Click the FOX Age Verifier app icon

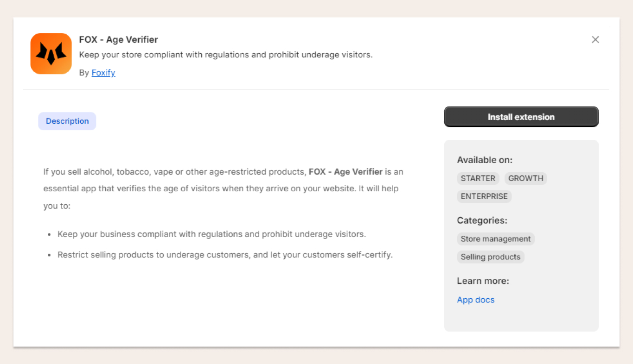[51, 54]
